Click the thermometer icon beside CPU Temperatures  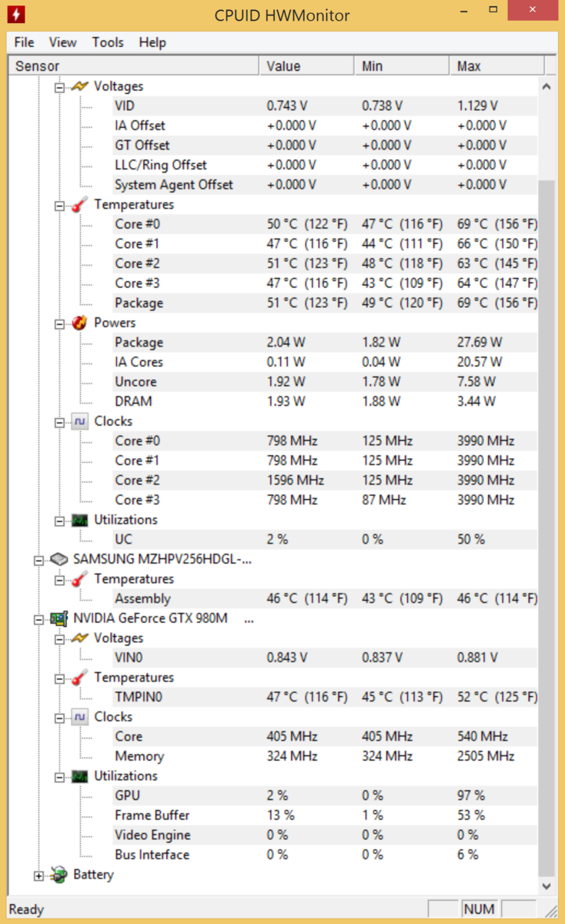80,204
